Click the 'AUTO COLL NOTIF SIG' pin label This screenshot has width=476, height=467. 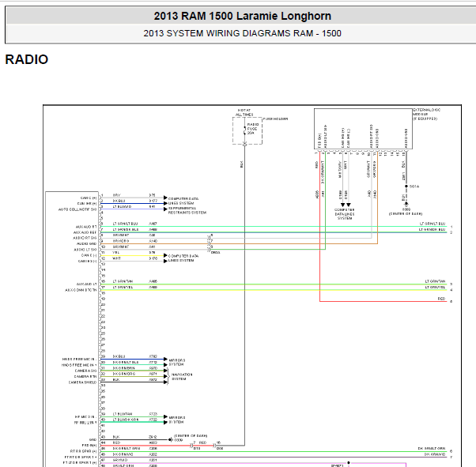pos(77,209)
